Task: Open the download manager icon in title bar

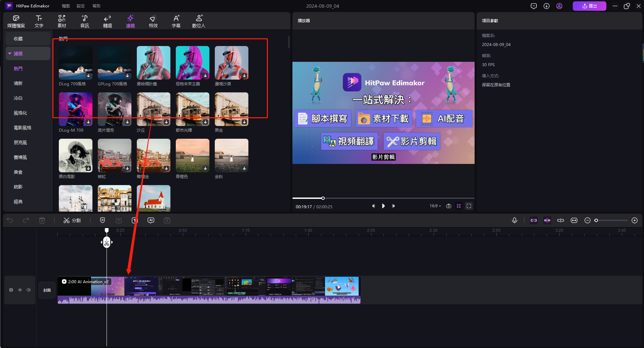Action: (547, 6)
